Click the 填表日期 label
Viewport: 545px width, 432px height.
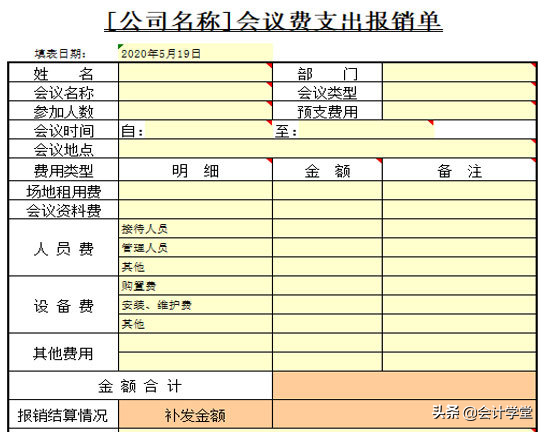60,54
